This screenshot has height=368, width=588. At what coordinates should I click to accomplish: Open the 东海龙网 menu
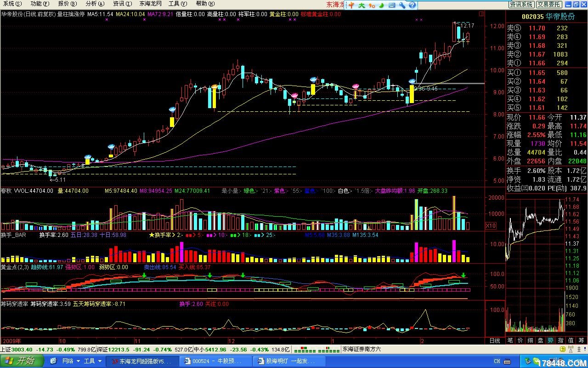tap(150, 4)
